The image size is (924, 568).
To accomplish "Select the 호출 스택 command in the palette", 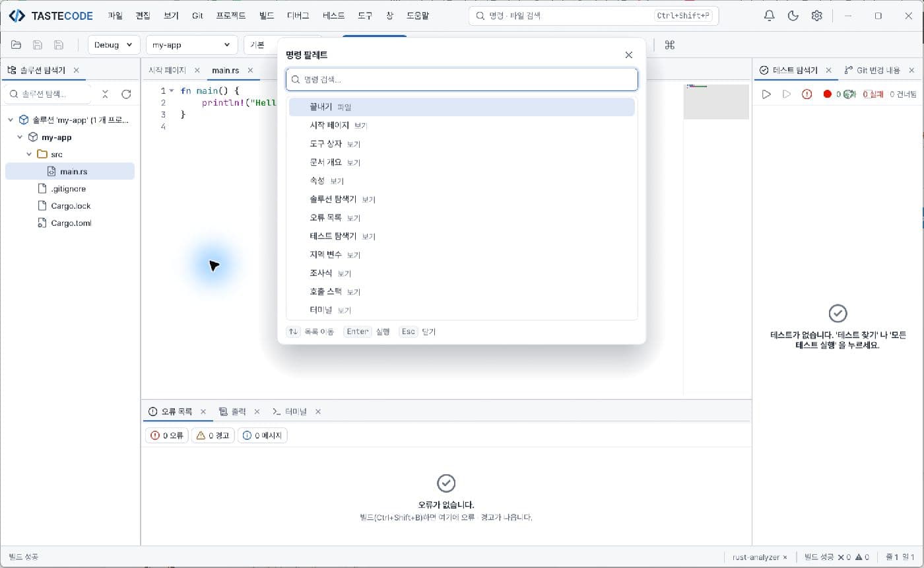I will (462, 292).
